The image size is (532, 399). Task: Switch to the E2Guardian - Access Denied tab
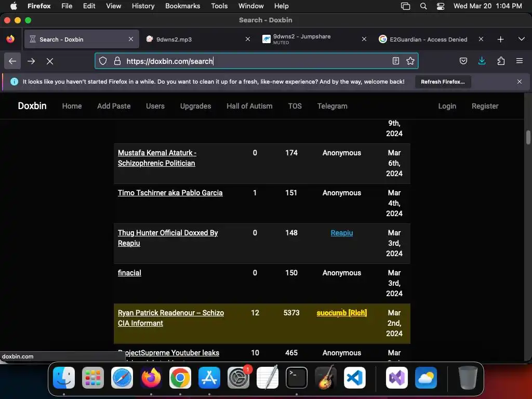tap(432, 39)
